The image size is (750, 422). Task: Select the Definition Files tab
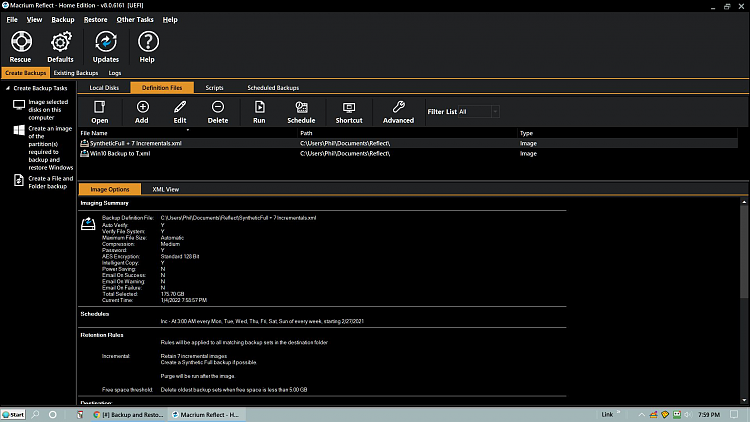[x=162, y=88]
